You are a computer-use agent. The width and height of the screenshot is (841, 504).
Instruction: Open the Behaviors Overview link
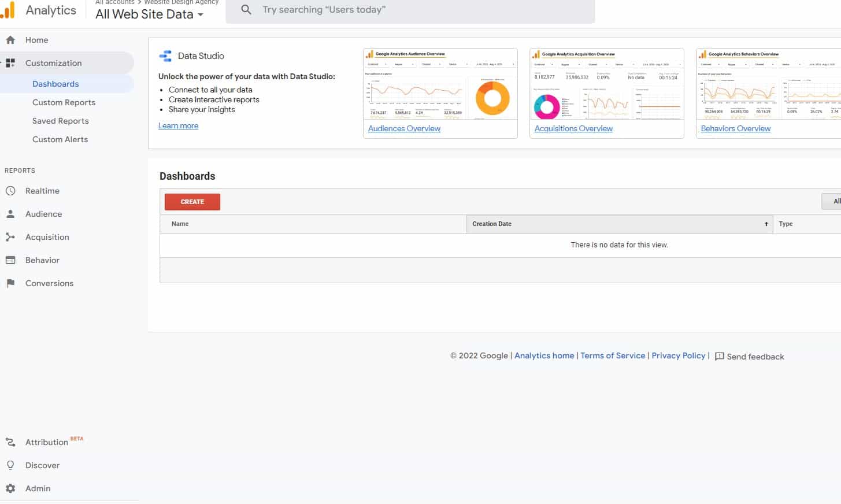(736, 128)
